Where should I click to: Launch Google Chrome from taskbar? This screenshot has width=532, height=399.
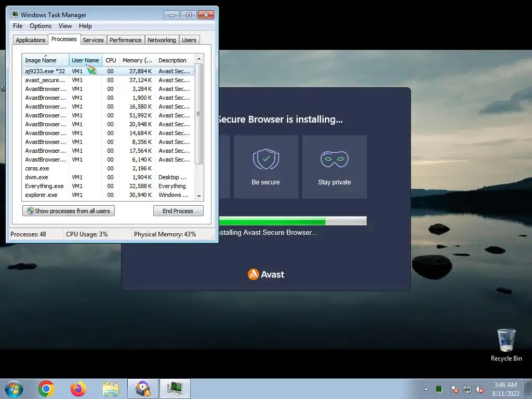(46, 389)
